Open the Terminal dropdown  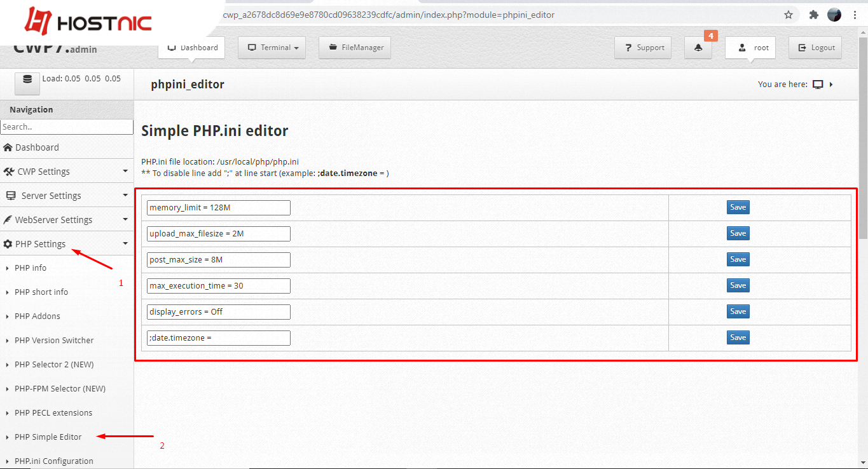pyautogui.click(x=272, y=48)
